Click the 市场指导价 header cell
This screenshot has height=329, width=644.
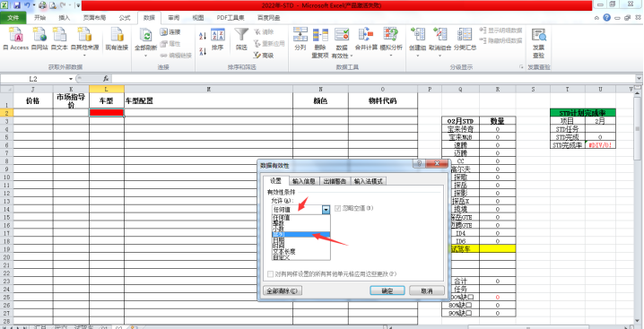71,100
